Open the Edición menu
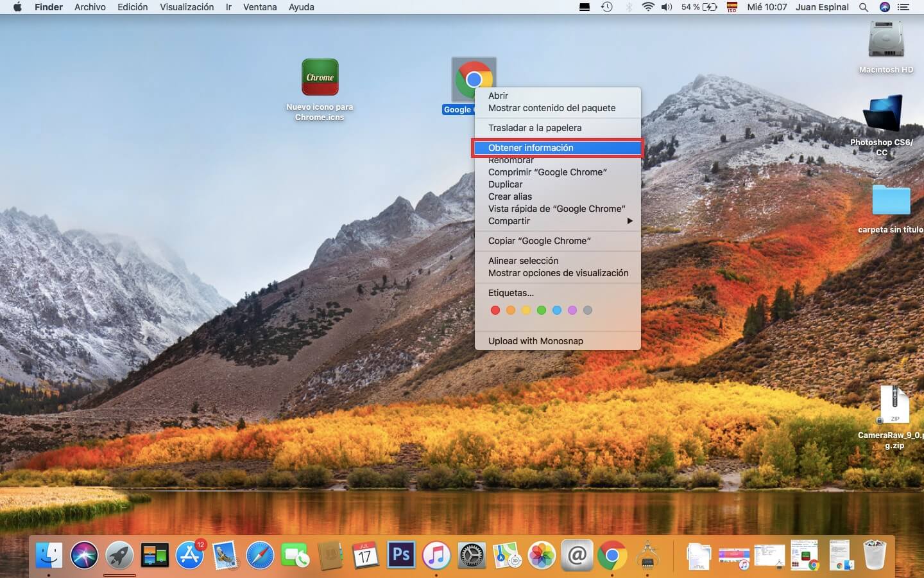 pos(132,7)
